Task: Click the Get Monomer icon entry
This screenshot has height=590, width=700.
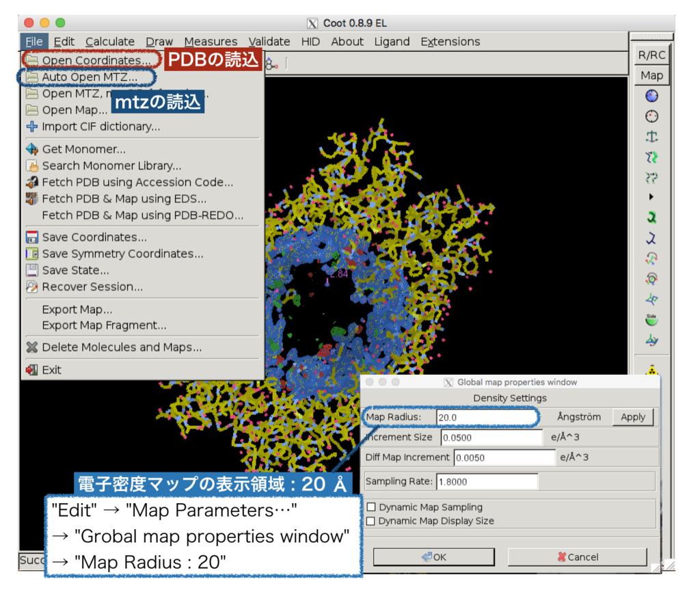Action: [x=31, y=149]
